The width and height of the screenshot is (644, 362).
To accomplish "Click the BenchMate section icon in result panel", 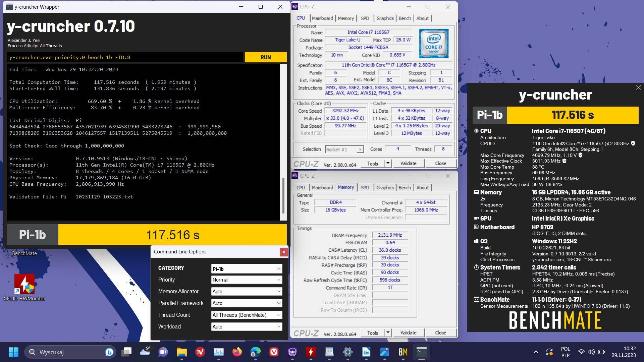I will [476, 299].
